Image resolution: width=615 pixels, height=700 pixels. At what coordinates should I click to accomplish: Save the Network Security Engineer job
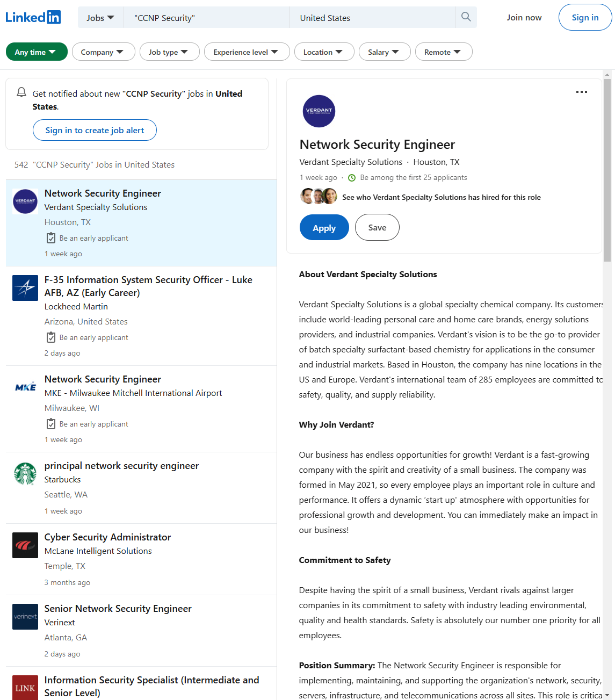click(377, 228)
